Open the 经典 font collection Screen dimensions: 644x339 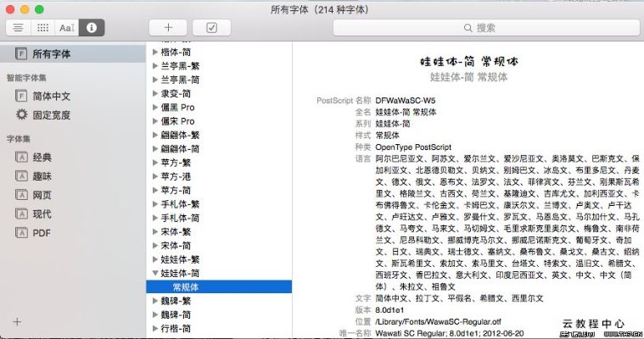[x=42, y=157]
